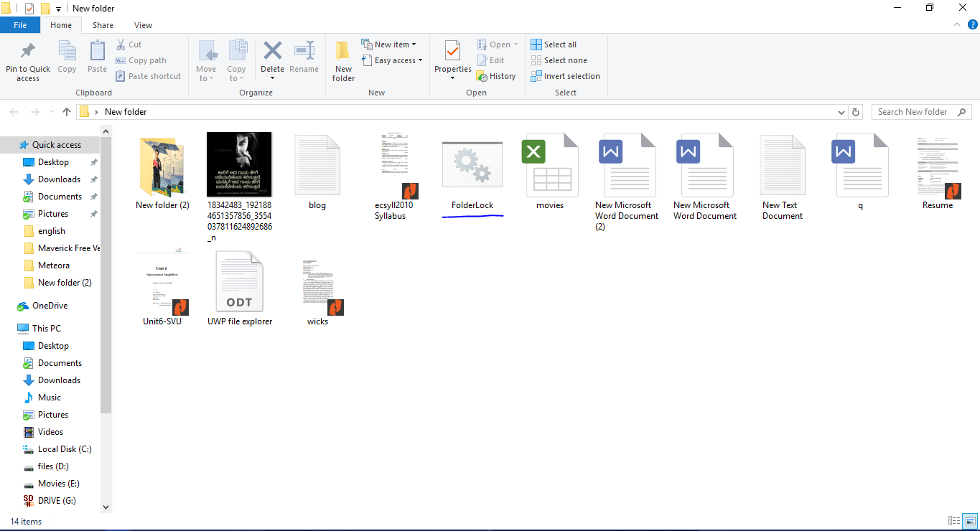Navigate up one folder level
The image size is (980, 531).
66,112
